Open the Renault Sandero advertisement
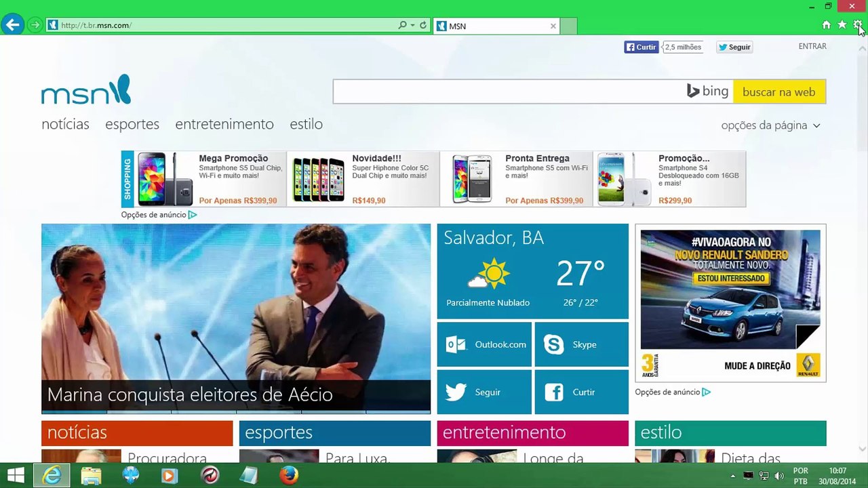The width and height of the screenshot is (868, 488). pos(730,303)
